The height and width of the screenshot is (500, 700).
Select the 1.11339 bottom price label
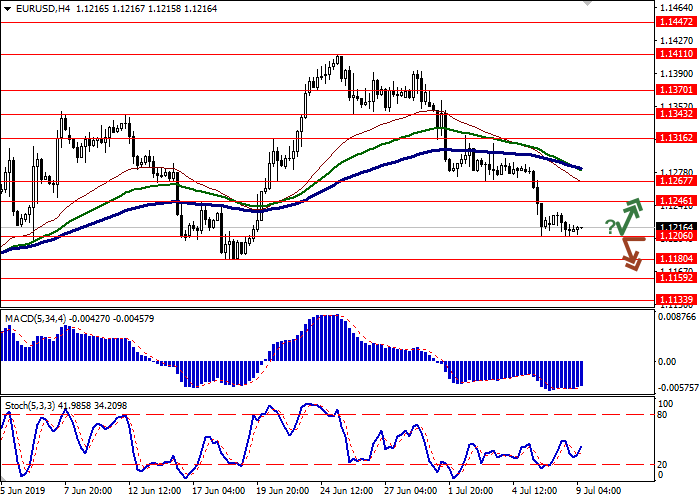point(675,299)
